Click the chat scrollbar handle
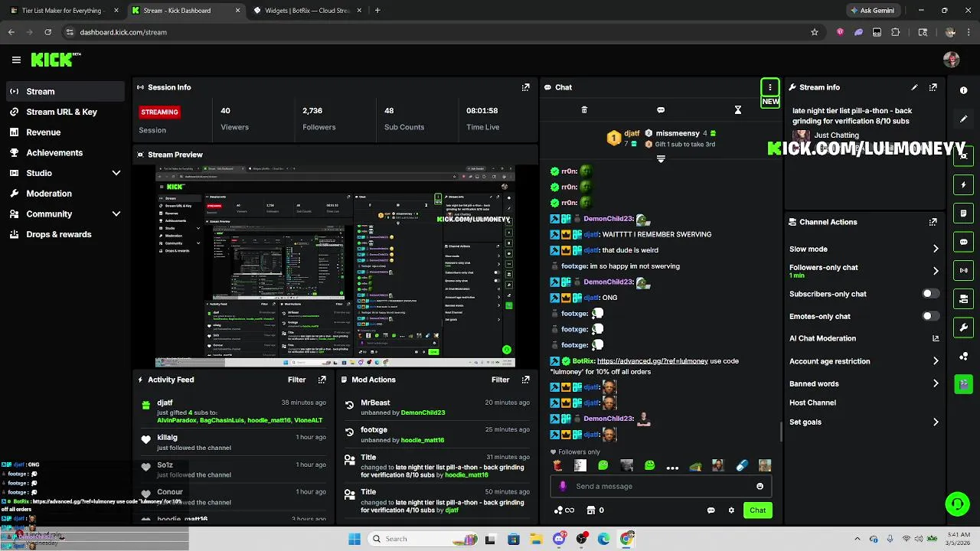Screen dimensions: 980x551 [x=781, y=432]
